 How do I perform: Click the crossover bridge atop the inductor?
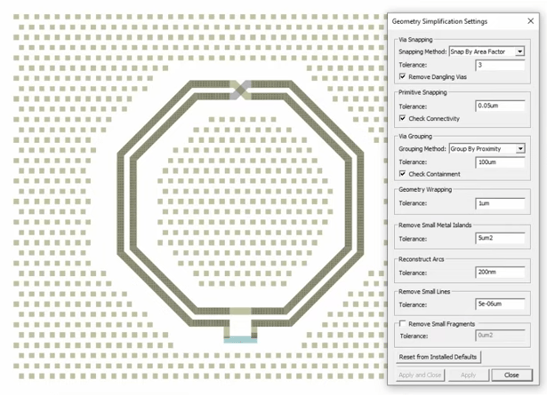coord(240,90)
